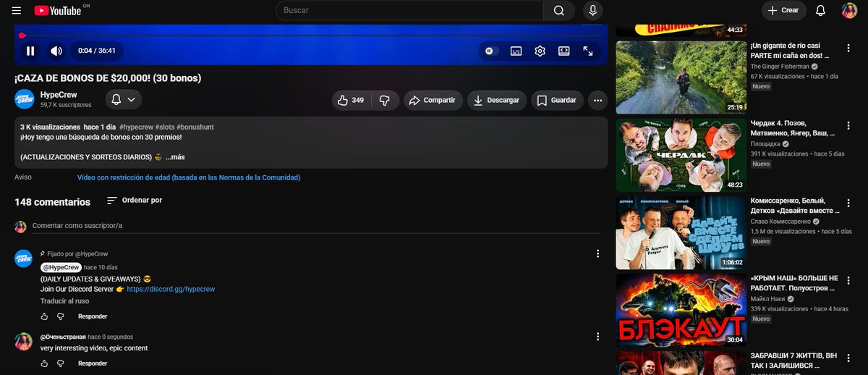868x375 pixels.
Task: Open Комиссаренко, Белый video thumbnail
Action: pyautogui.click(x=681, y=233)
